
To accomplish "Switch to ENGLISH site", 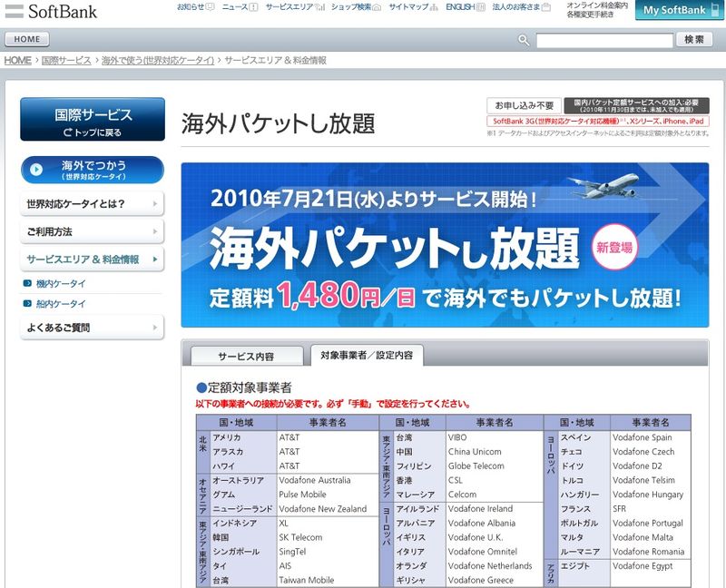I will coord(466,7).
